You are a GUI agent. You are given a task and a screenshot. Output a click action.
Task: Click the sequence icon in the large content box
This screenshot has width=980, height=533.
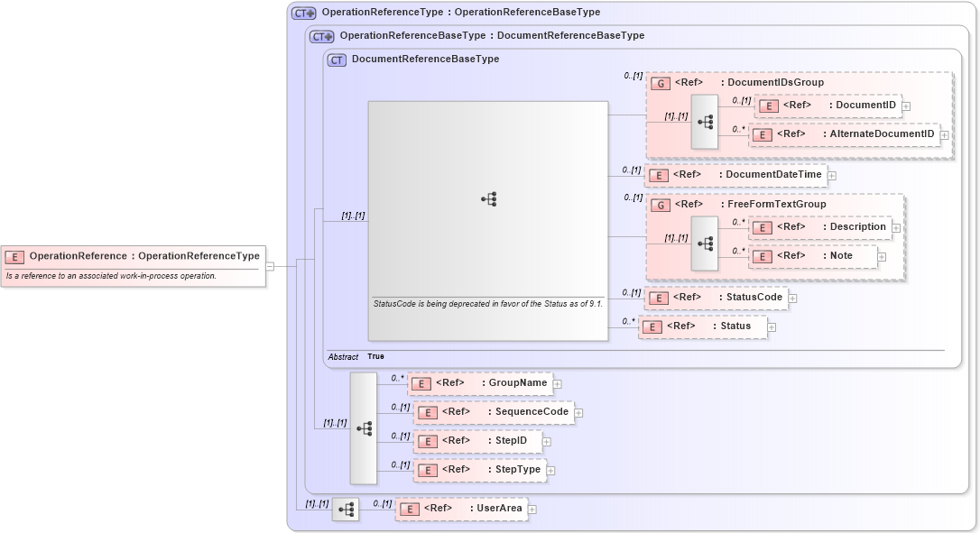pyautogui.click(x=488, y=199)
